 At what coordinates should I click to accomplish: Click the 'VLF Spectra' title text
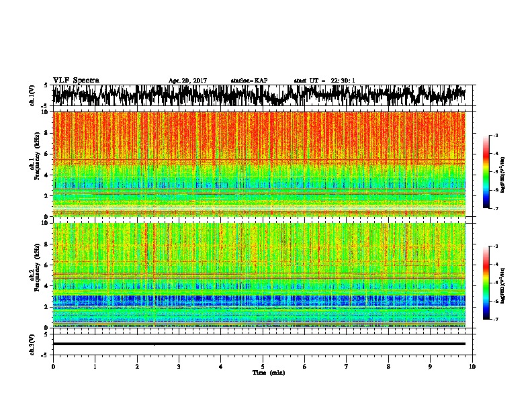pyautogui.click(x=76, y=81)
